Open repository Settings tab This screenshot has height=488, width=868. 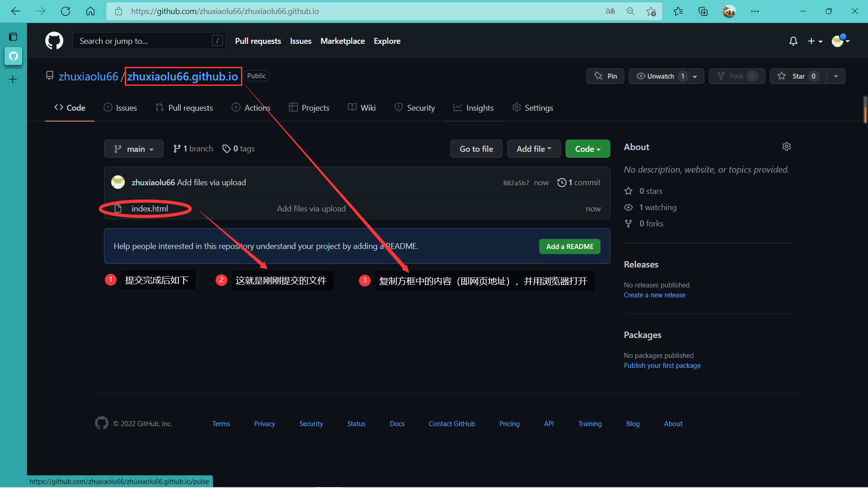533,108
